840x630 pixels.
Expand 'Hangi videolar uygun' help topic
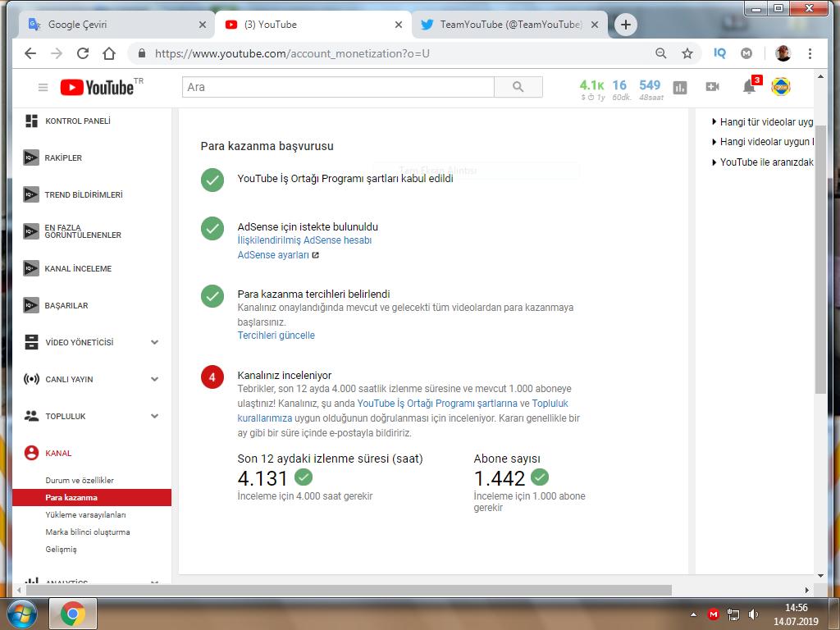762,142
